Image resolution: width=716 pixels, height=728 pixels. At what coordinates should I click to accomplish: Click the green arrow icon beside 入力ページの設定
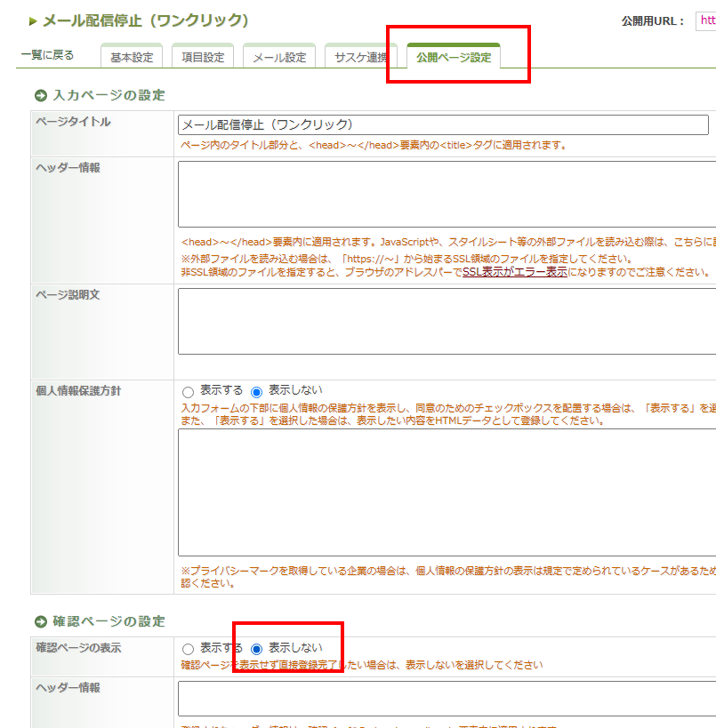tap(41, 95)
